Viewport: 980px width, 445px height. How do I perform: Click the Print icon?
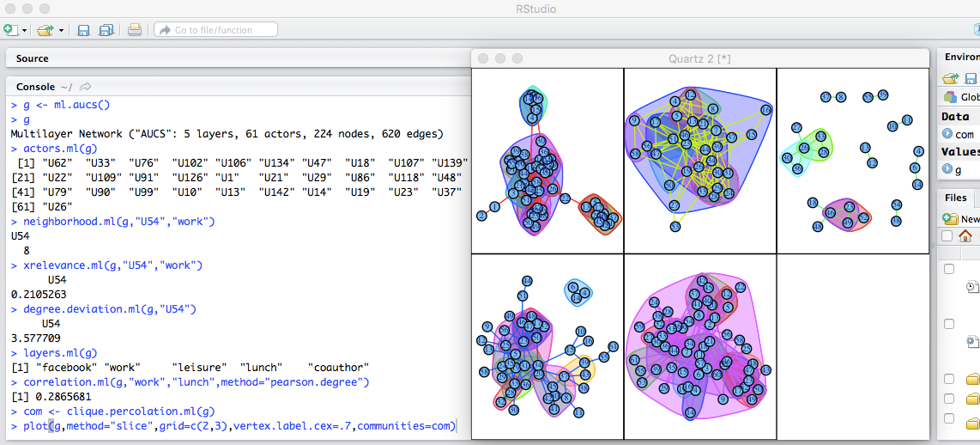(x=135, y=30)
